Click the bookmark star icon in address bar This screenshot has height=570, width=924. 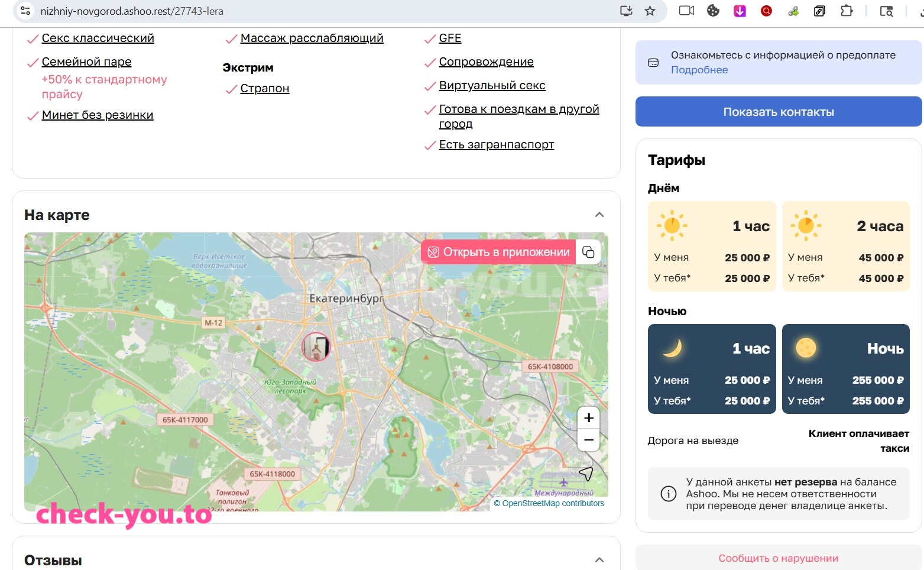pos(650,11)
